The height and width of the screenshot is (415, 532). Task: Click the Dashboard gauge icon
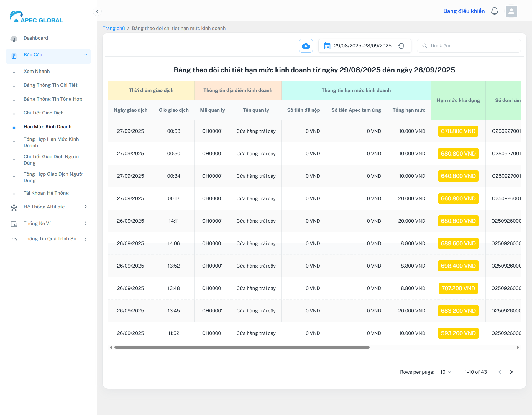[x=14, y=39]
